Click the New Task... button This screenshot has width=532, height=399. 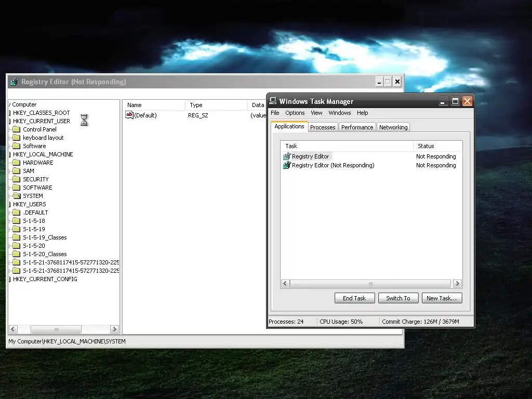click(442, 298)
